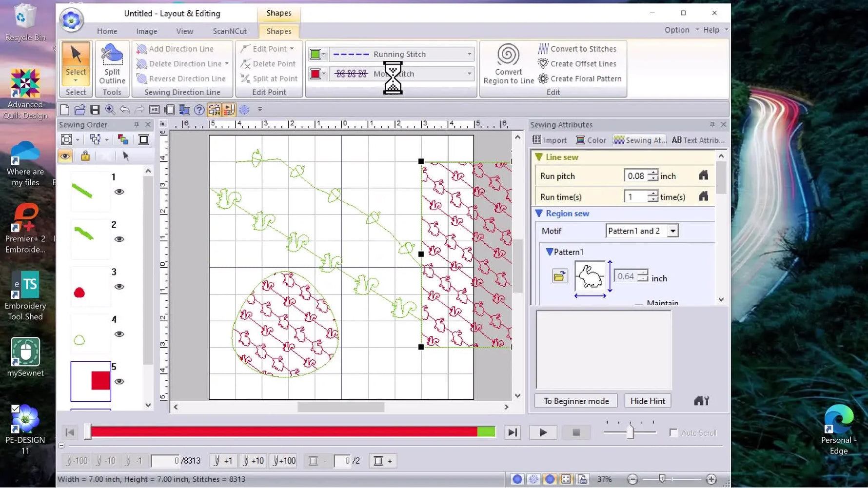868x488 pixels.
Task: Click the Save icon in quick toolbar
Action: coord(95,110)
